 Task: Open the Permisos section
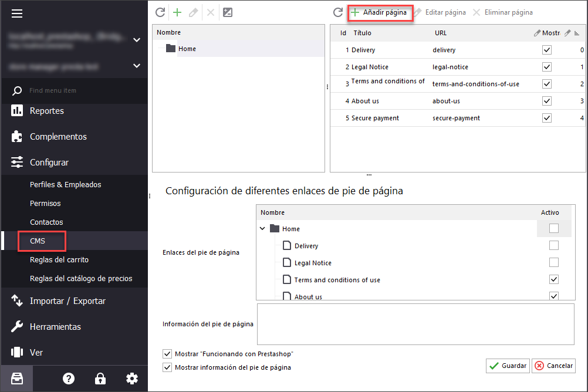coord(45,203)
